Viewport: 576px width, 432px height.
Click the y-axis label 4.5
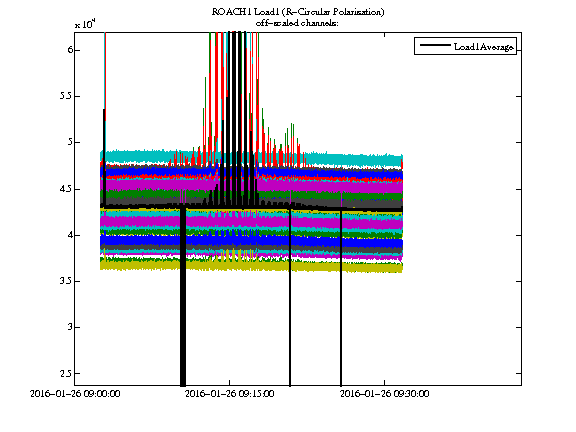coord(66,189)
